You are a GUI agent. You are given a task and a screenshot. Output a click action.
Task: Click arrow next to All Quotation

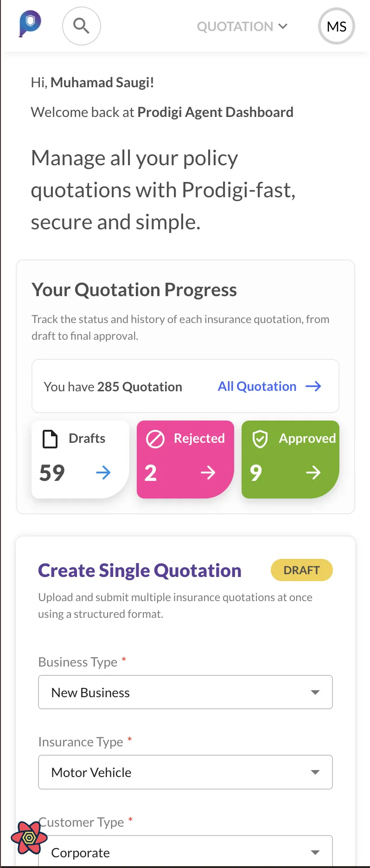314,386
